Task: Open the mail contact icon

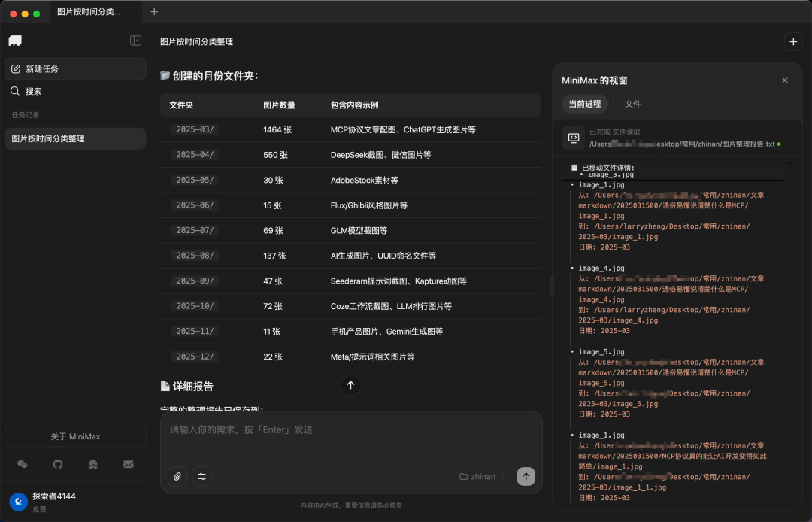Action: (128, 464)
